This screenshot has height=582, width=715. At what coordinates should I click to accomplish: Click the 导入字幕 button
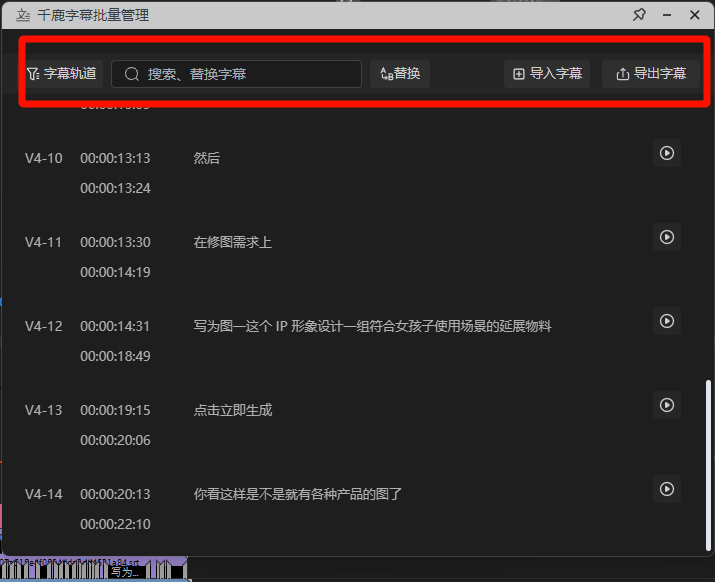click(x=547, y=73)
